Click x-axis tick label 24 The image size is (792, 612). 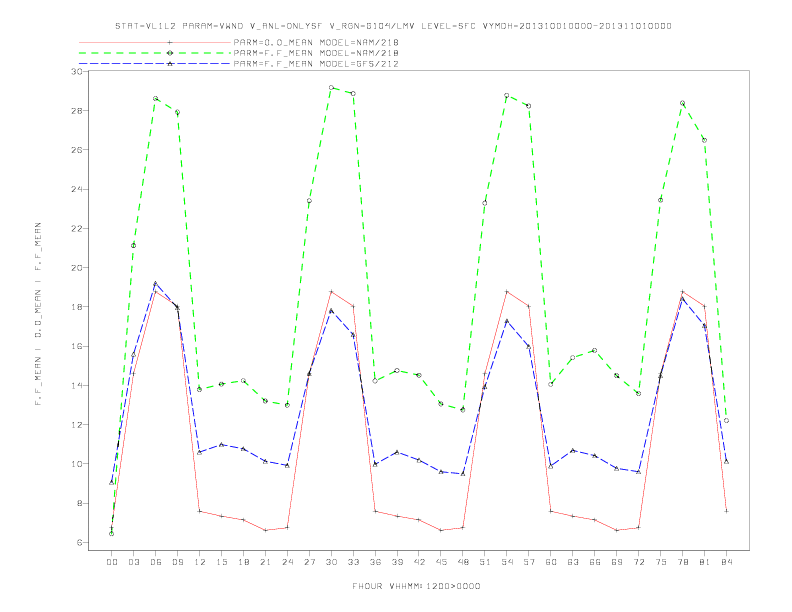pos(287,562)
